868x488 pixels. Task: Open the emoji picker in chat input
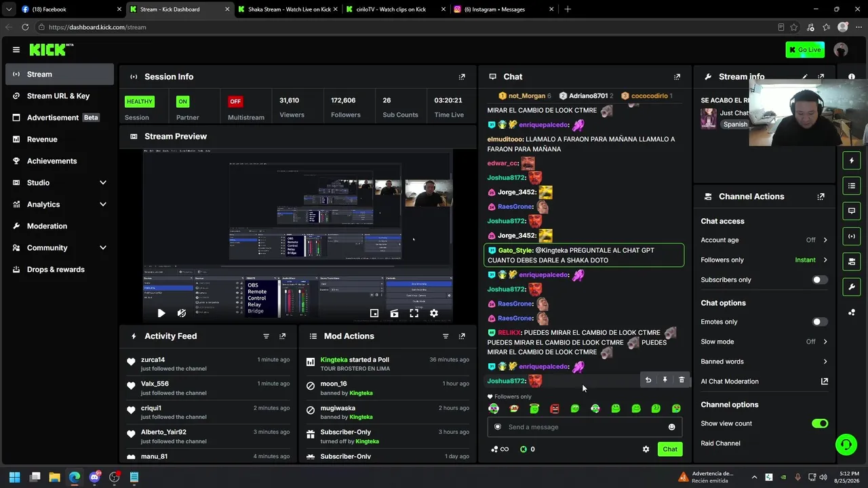(672, 427)
